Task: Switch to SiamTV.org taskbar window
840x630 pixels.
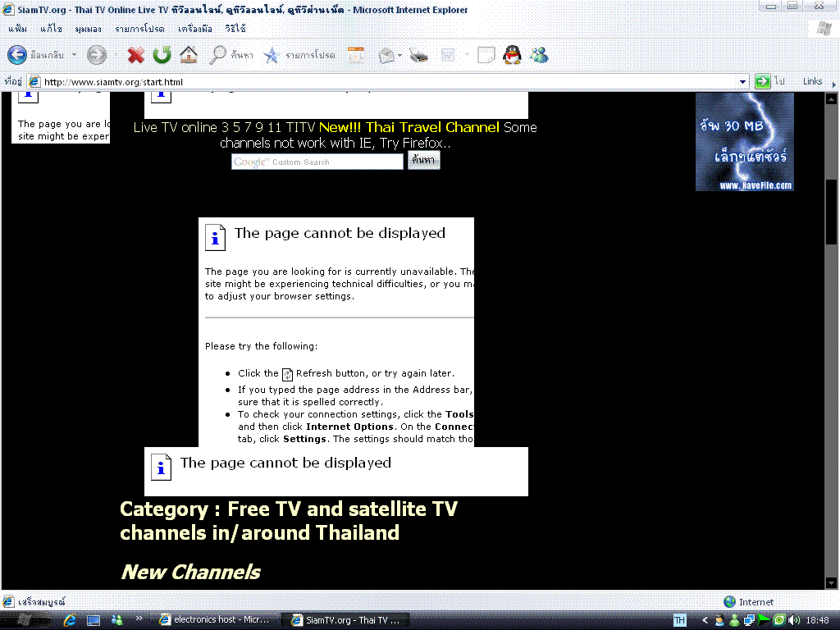Action: [x=346, y=620]
